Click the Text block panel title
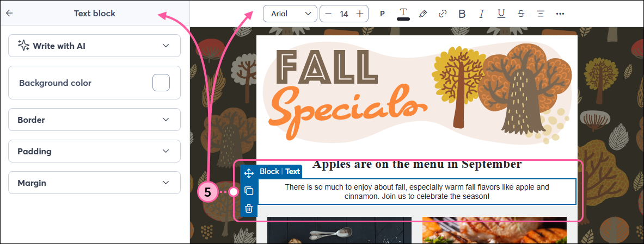Image resolution: width=644 pixels, height=244 pixels. point(95,13)
